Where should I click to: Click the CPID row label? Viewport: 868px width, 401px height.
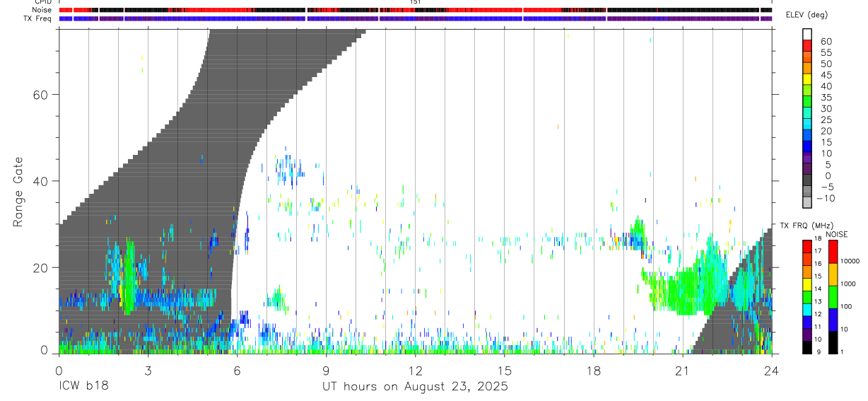coord(42,2)
